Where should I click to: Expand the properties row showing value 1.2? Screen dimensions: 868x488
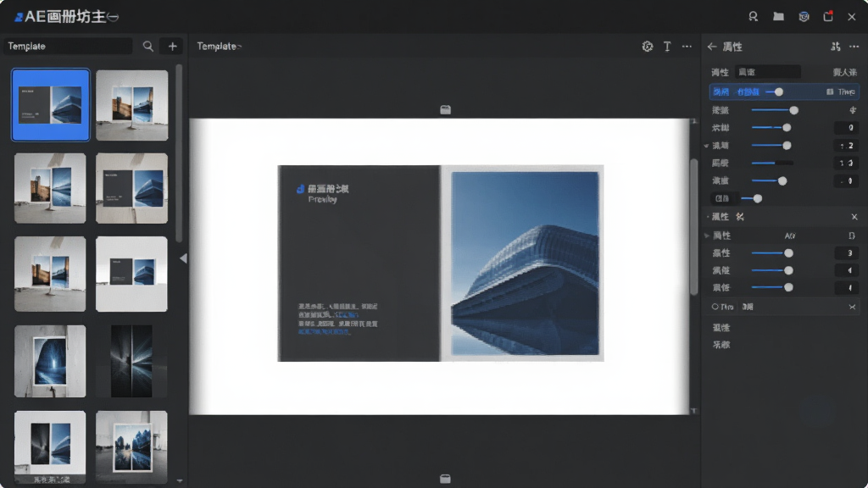706,146
